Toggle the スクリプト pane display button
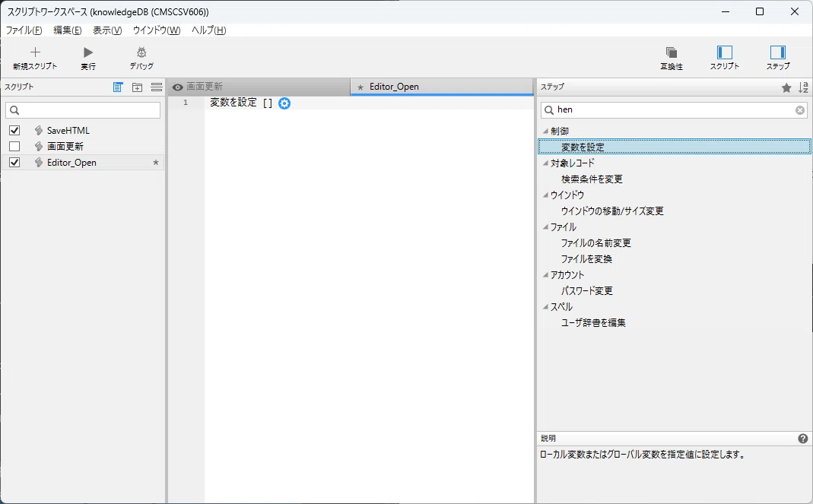 pyautogui.click(x=724, y=58)
